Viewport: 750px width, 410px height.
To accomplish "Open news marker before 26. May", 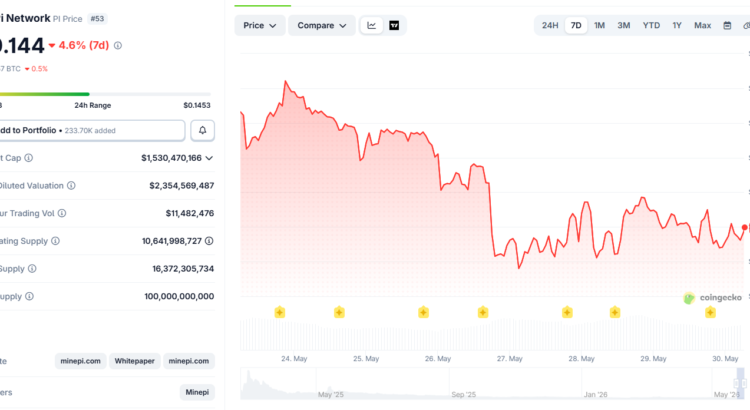I will pyautogui.click(x=423, y=312).
